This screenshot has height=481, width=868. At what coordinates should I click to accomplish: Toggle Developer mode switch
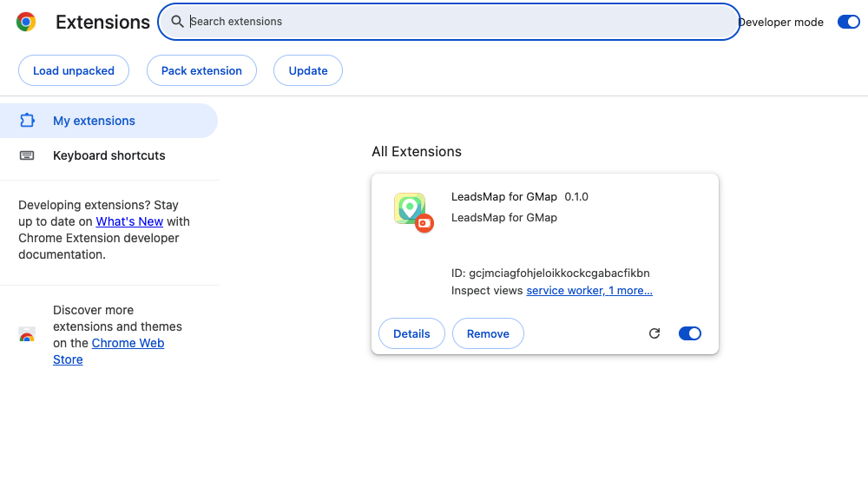(x=848, y=23)
